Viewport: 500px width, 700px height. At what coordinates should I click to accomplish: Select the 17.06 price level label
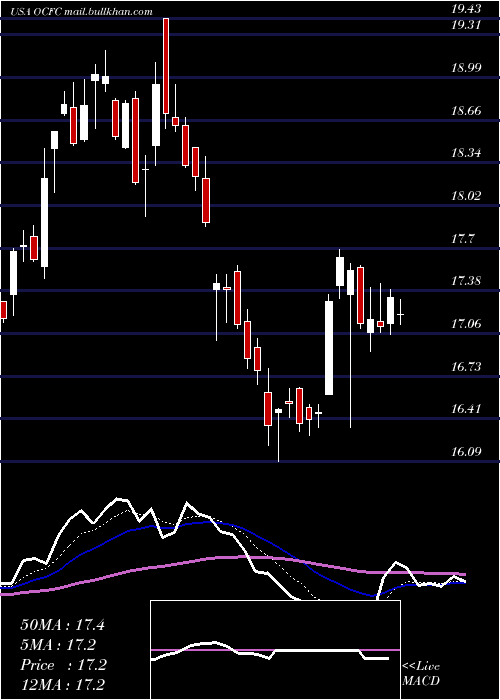(x=466, y=324)
